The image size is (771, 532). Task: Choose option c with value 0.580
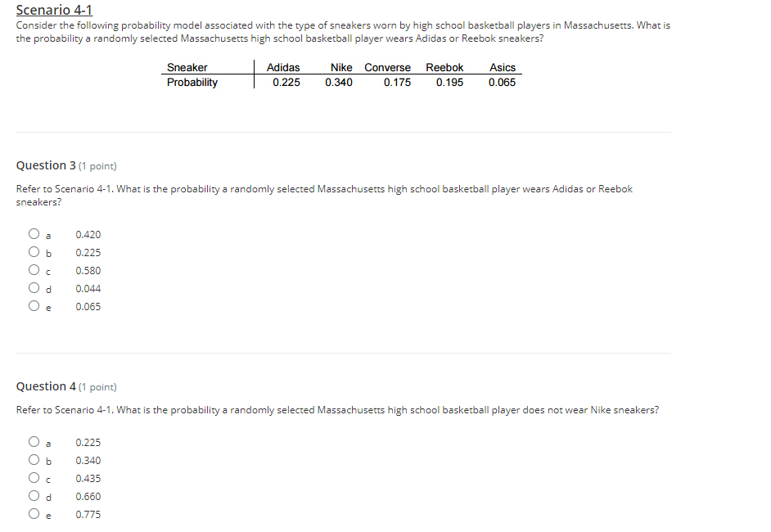(34, 269)
